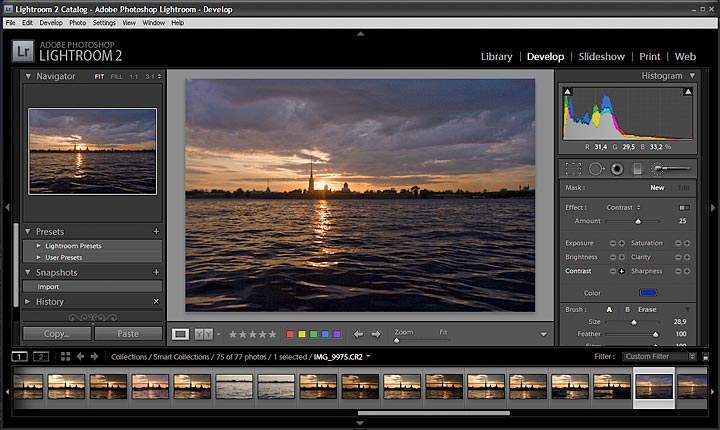Viewport: 720px width, 430px height.
Task: Open the Custom Filter dropdown
Action: coord(658,356)
